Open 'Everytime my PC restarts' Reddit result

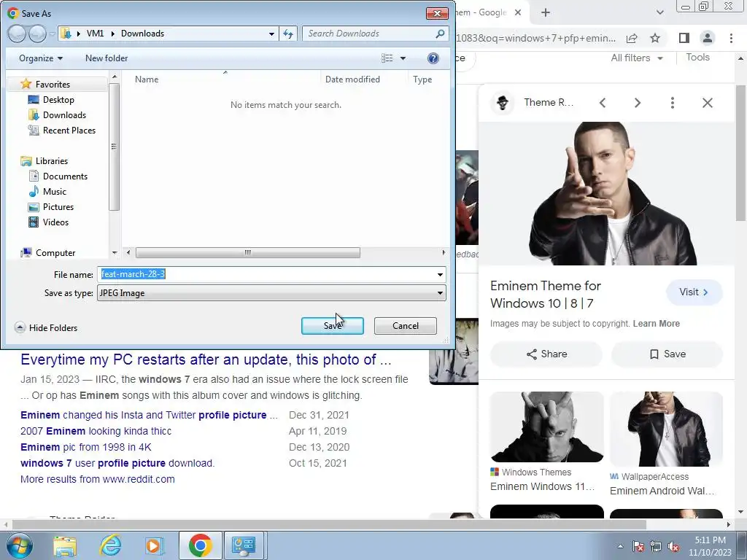[206, 359]
